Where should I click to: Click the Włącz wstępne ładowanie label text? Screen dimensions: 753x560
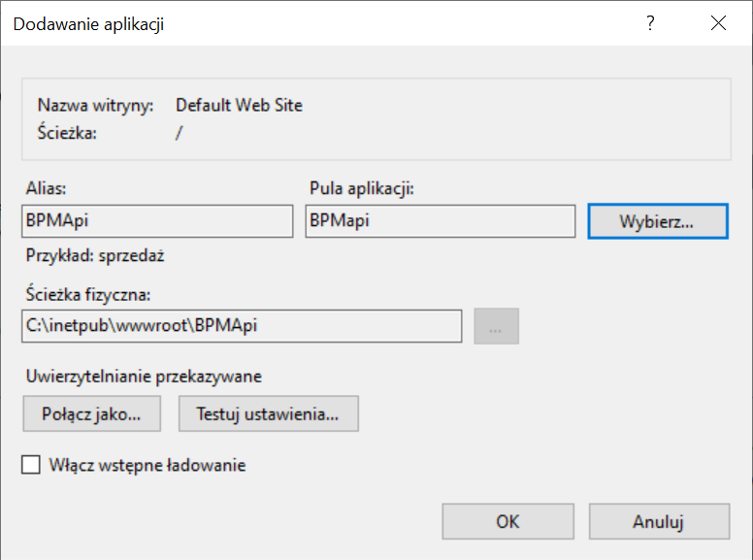pos(147,465)
